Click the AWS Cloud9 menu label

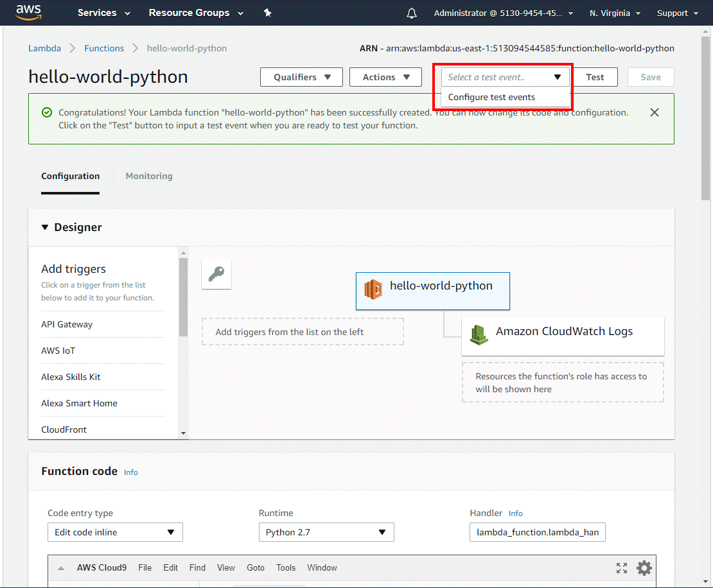(x=101, y=567)
